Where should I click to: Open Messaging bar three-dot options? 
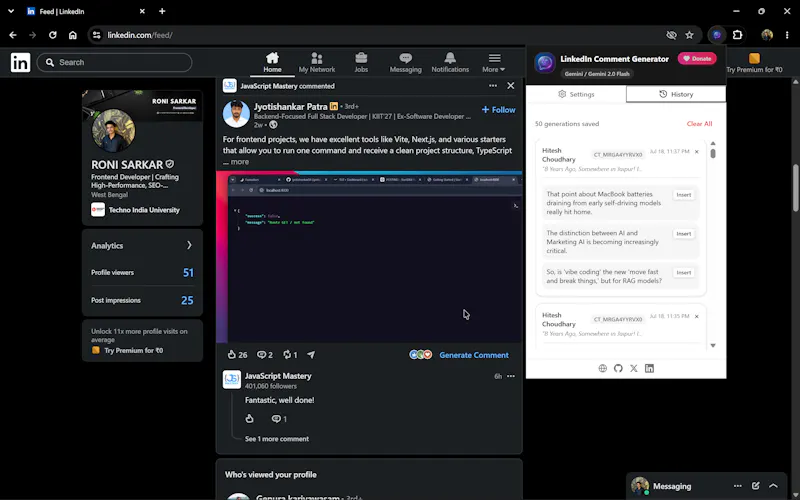point(738,486)
